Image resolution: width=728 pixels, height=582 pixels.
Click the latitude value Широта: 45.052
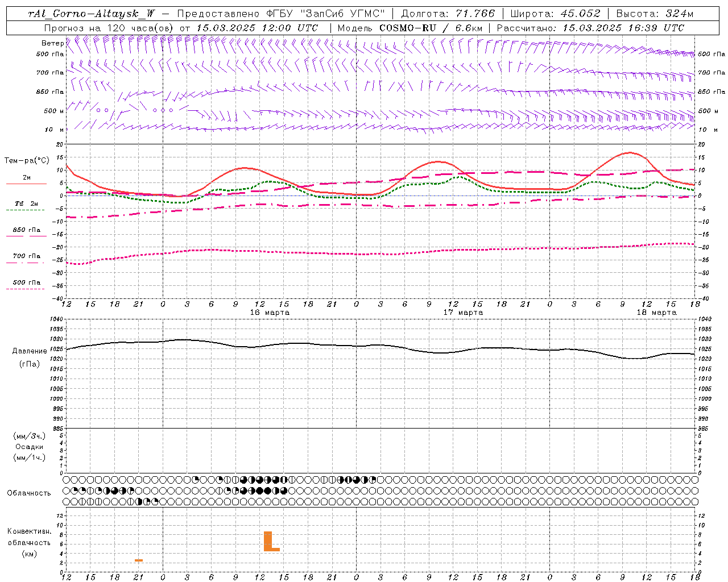(555, 14)
